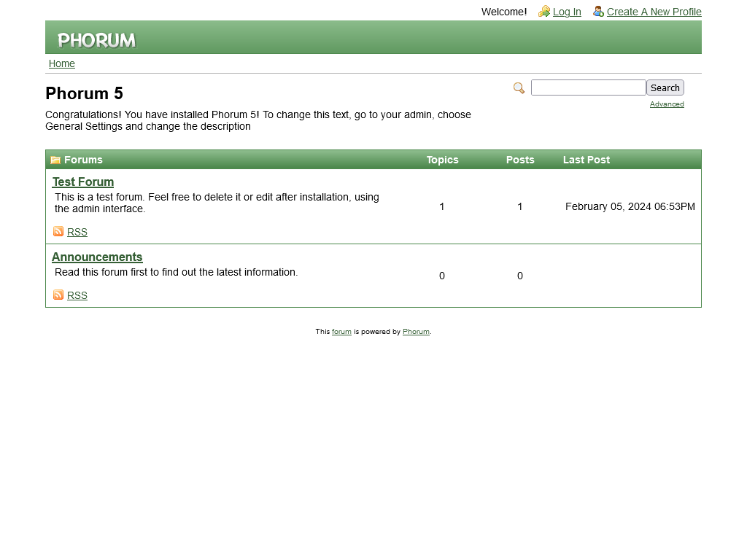Click the 'February 05, 2024 06:53PM' last post date
747x560 pixels.
pyautogui.click(x=630, y=206)
